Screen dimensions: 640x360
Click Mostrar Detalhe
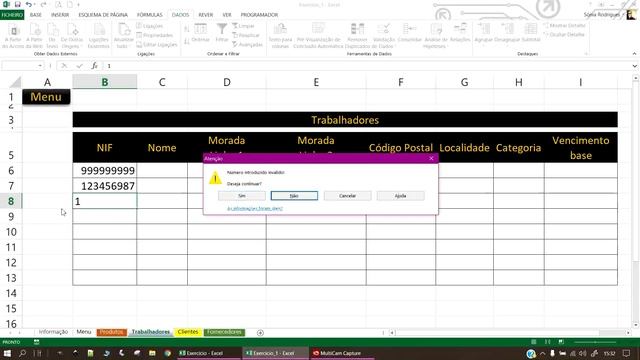click(x=564, y=25)
